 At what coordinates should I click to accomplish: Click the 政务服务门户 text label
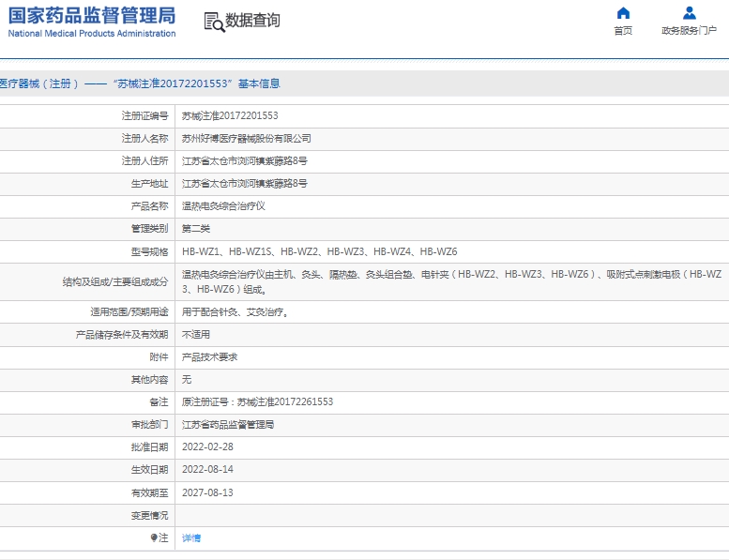click(x=689, y=31)
